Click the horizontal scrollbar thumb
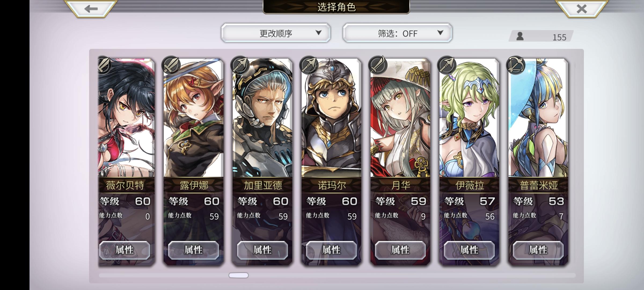This screenshot has width=644, height=290. tap(239, 275)
